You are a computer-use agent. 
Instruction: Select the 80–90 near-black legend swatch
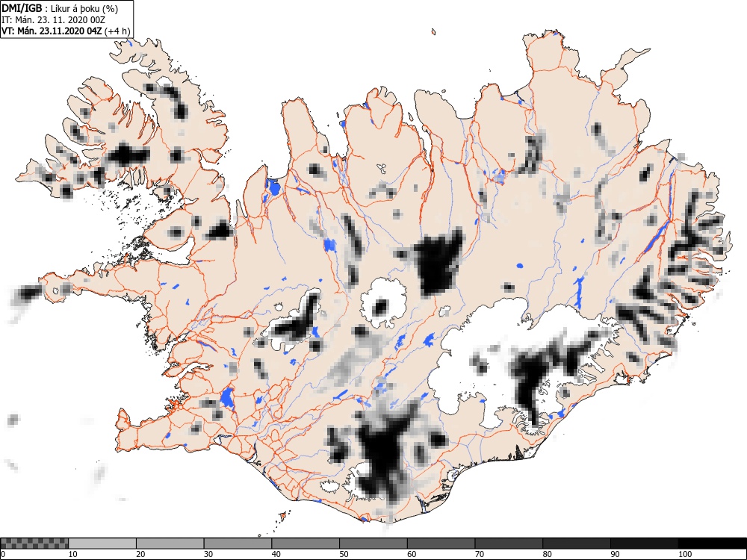point(577,544)
